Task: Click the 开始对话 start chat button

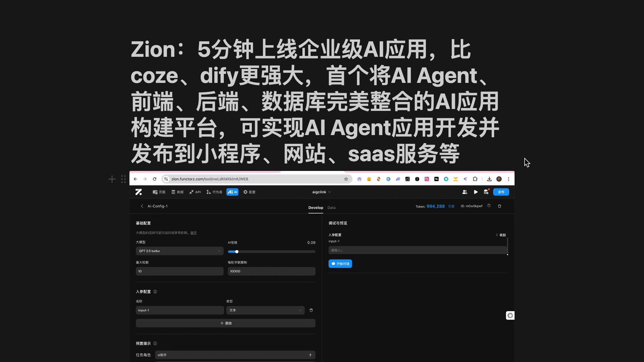Action: coord(340,264)
